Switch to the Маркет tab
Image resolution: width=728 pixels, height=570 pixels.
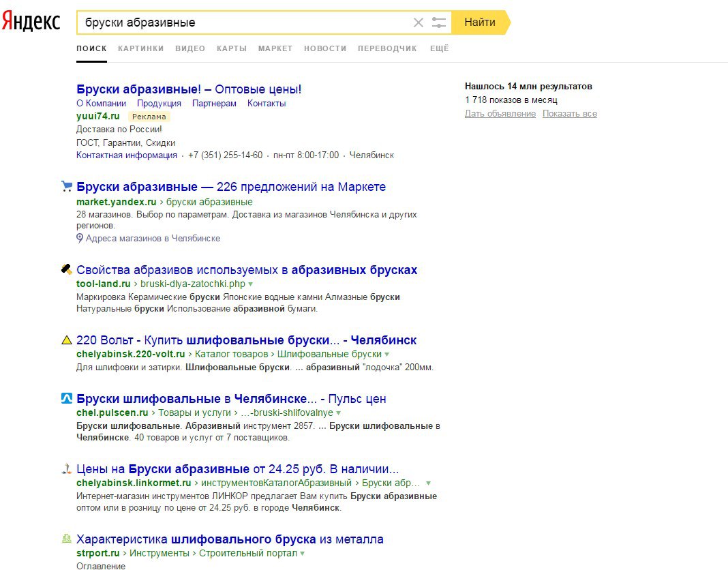(x=275, y=48)
